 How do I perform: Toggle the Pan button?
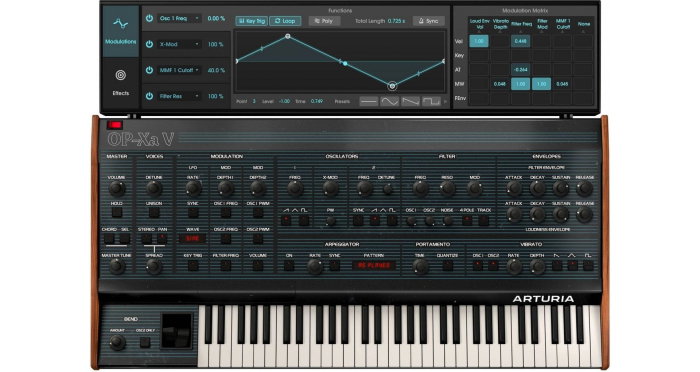(x=162, y=238)
